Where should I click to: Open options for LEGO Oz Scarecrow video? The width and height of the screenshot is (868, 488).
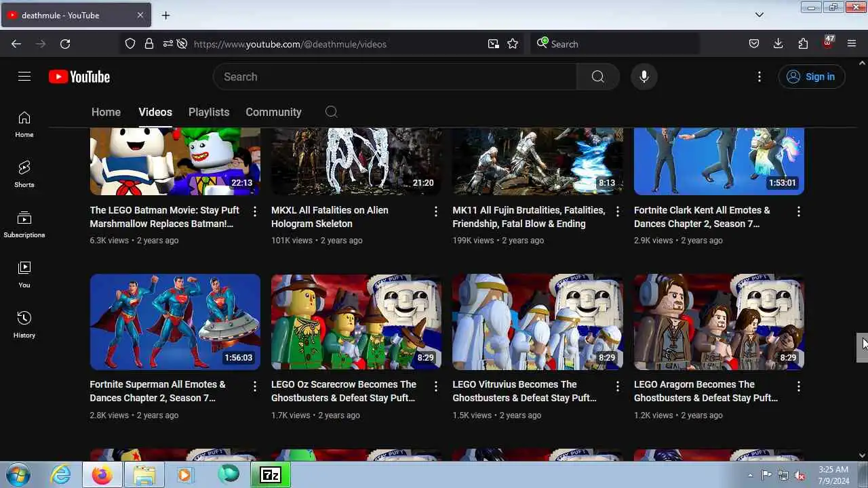tap(436, 386)
